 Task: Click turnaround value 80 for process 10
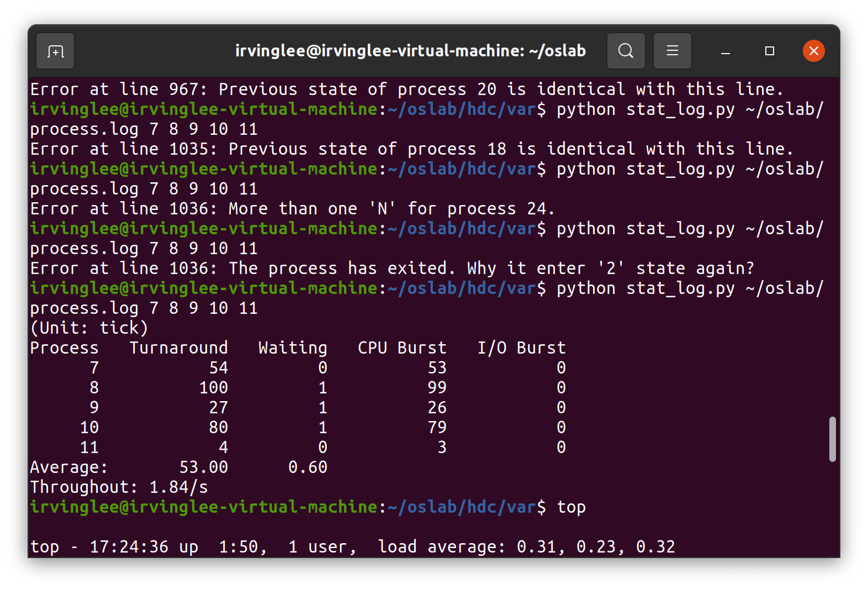218,427
